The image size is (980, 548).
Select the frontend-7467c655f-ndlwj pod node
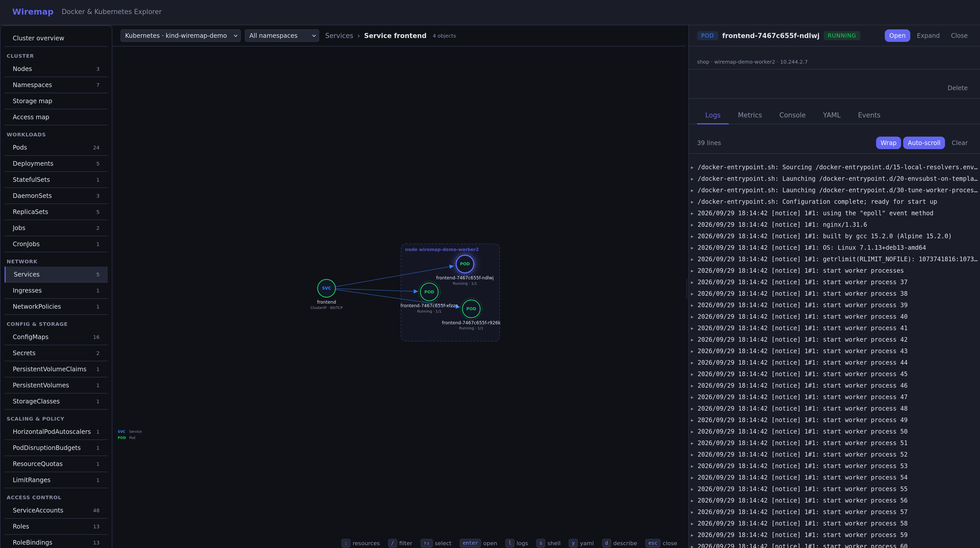click(464, 264)
